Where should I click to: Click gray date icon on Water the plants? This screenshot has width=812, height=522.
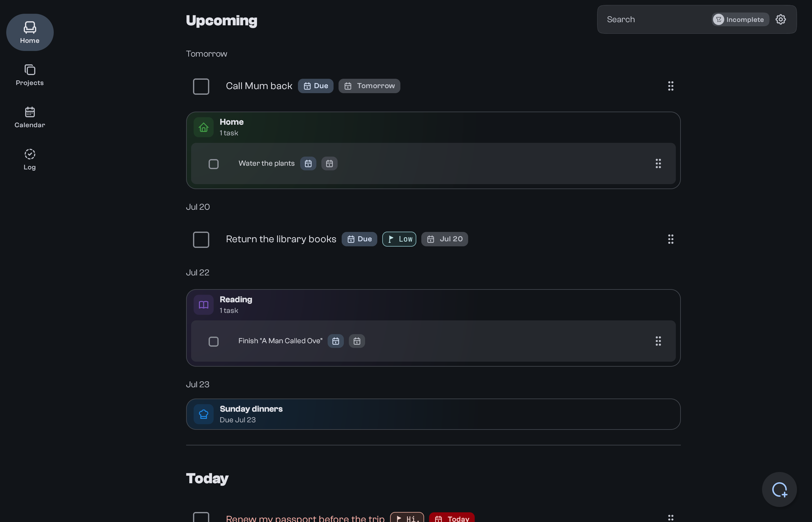click(x=329, y=163)
